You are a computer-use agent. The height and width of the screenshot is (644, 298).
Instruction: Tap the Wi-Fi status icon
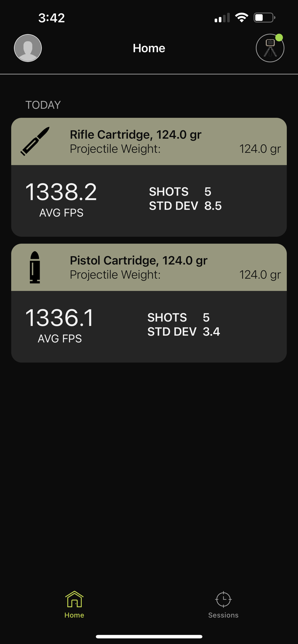pos(241,18)
